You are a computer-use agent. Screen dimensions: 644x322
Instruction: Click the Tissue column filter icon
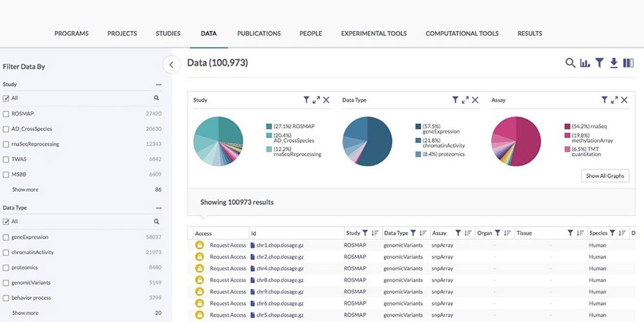pos(570,233)
